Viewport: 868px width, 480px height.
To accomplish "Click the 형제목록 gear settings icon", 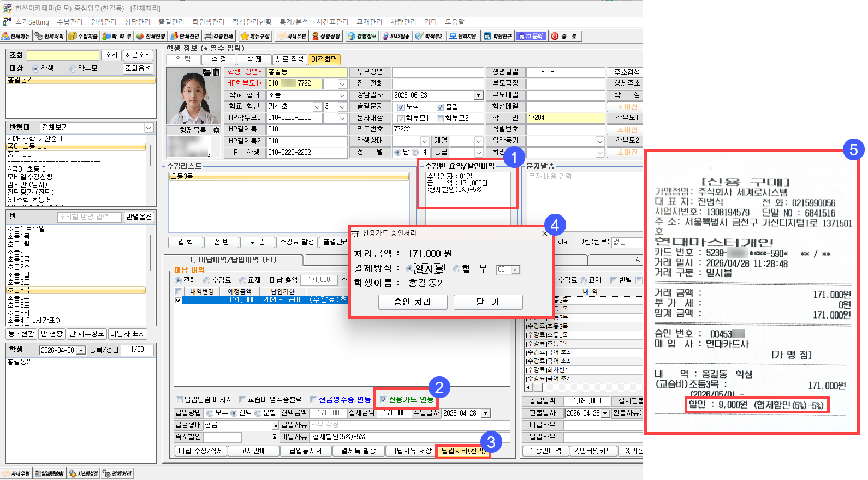I will (x=216, y=130).
